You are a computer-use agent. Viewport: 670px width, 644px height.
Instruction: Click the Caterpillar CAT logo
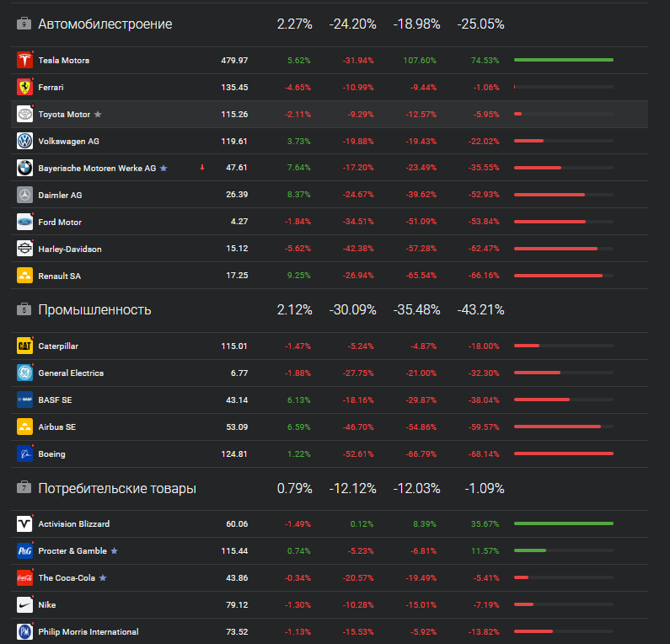pyautogui.click(x=24, y=346)
